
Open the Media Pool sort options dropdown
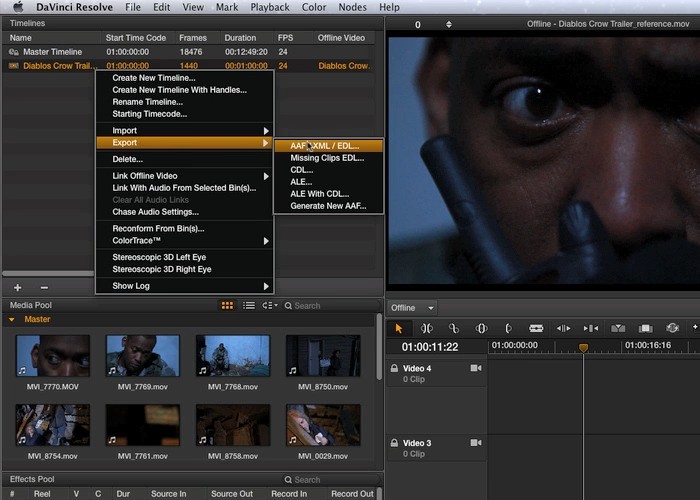pyautogui.click(x=269, y=306)
